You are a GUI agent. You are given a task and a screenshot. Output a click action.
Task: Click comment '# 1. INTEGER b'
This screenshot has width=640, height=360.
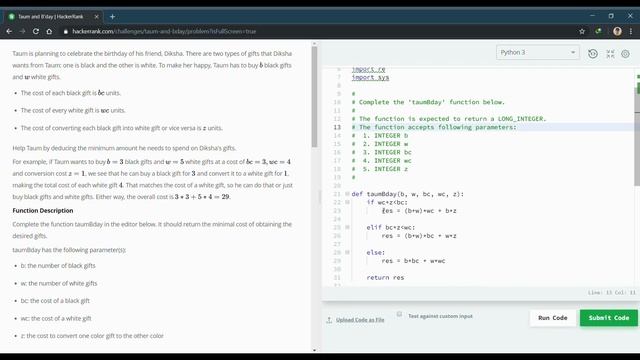(x=380, y=136)
